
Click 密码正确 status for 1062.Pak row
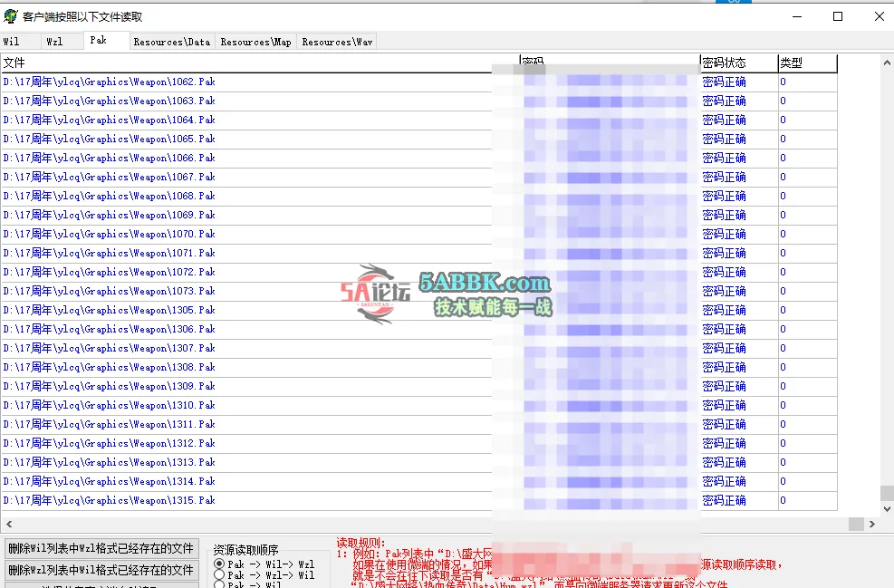click(x=724, y=82)
